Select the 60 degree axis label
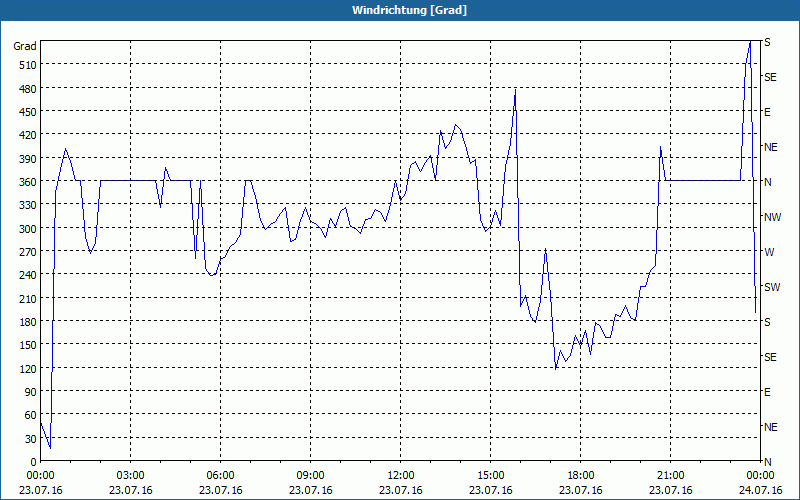The image size is (800, 500). (31, 415)
